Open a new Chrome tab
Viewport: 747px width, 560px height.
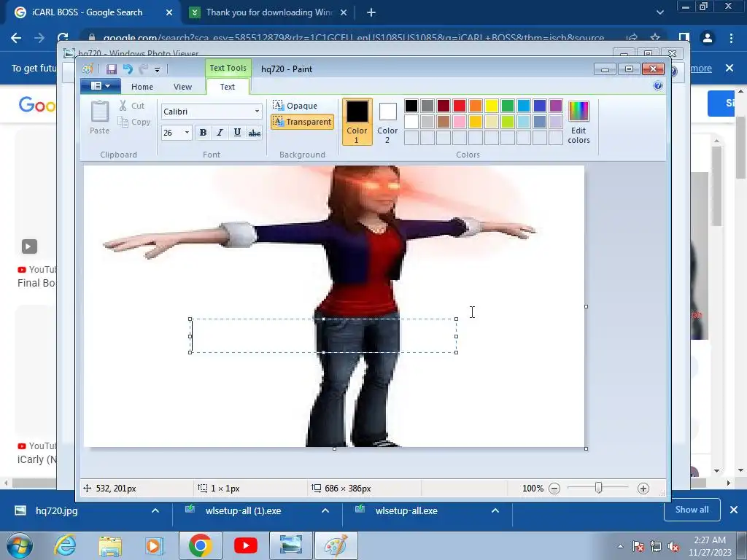tap(371, 13)
